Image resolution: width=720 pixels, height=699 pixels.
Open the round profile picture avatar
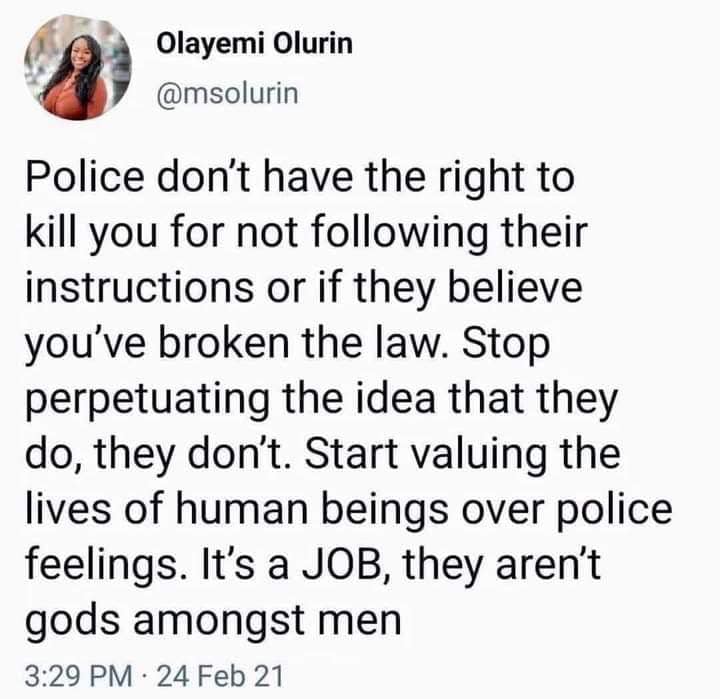click(x=77, y=68)
